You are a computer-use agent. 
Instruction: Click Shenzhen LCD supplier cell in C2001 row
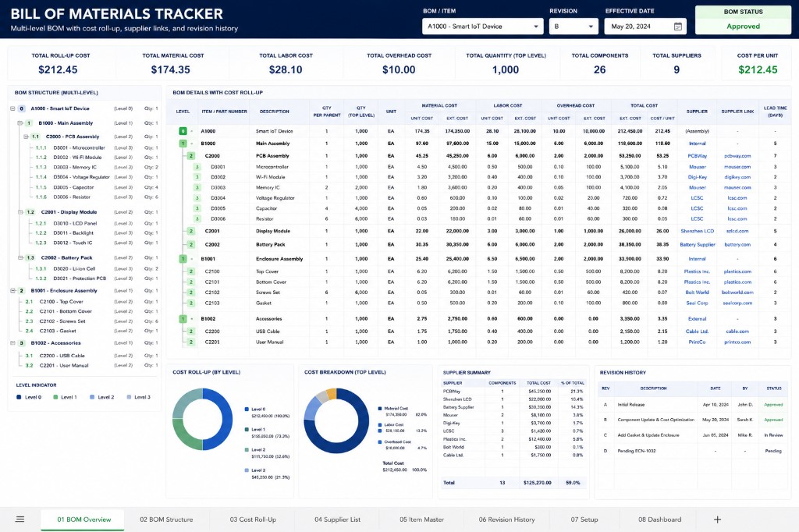[x=697, y=232]
